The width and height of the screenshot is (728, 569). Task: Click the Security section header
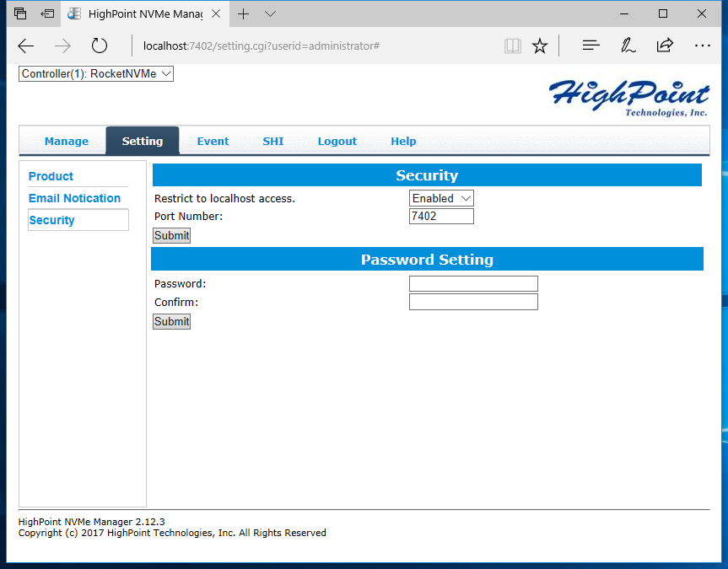tap(427, 175)
